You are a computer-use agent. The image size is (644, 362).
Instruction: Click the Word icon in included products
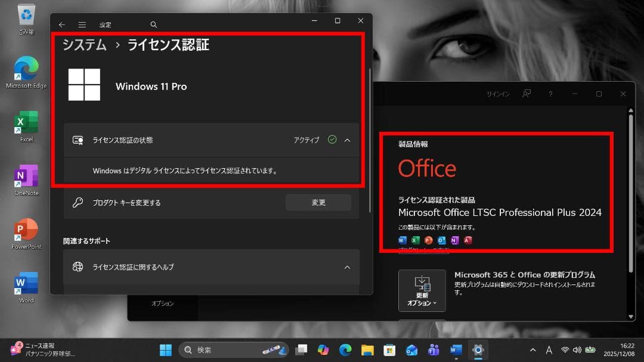point(402,240)
